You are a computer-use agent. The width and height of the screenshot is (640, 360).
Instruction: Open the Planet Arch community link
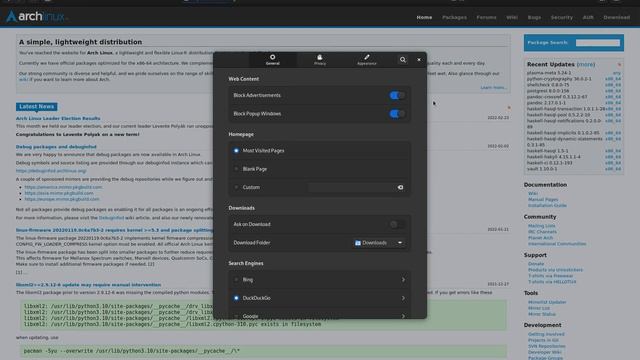(540, 238)
